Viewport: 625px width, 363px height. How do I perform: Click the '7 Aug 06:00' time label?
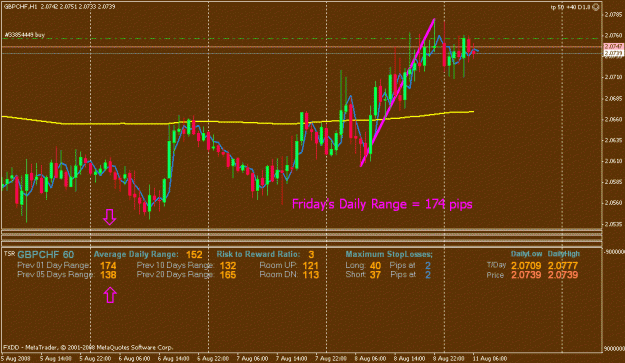(253, 359)
